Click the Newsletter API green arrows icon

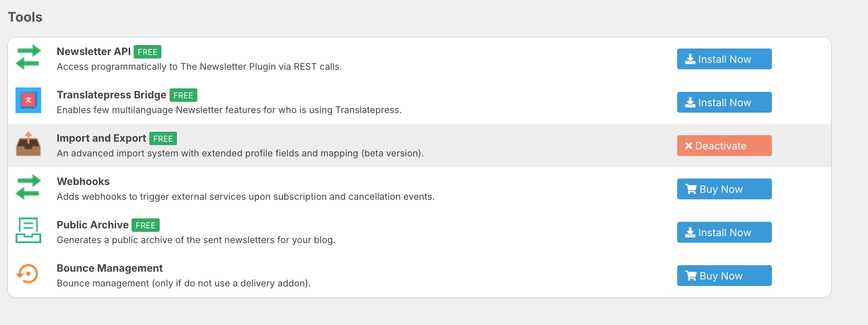coord(28,57)
